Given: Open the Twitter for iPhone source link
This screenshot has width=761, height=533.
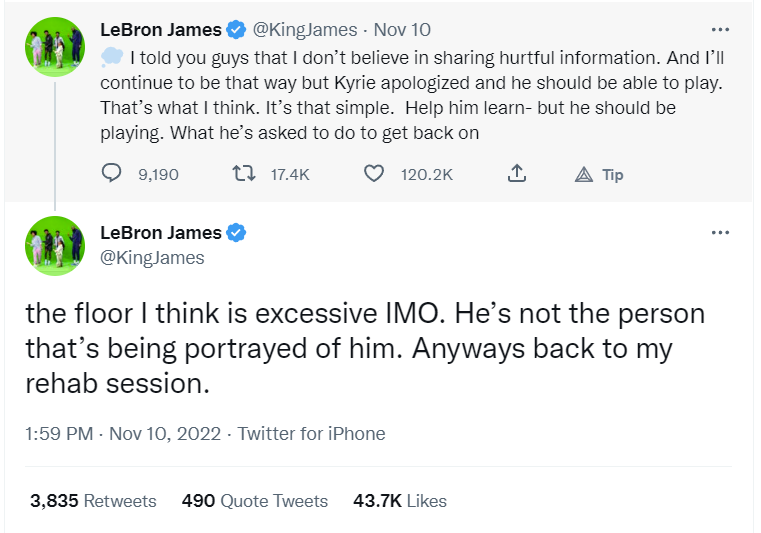Looking at the screenshot, I should click(311, 433).
